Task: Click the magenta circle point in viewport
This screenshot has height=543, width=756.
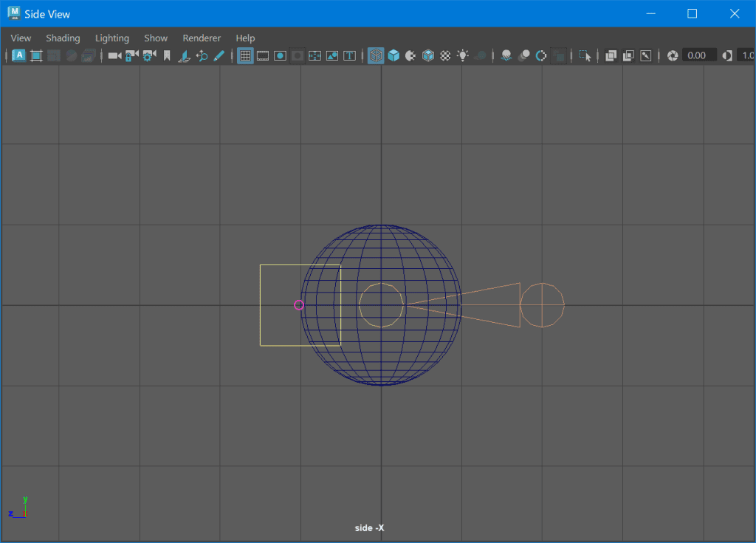Action: click(299, 305)
